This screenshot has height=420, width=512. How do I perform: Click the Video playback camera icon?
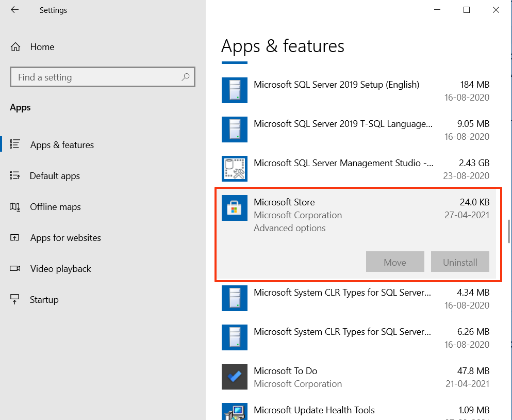coord(14,268)
